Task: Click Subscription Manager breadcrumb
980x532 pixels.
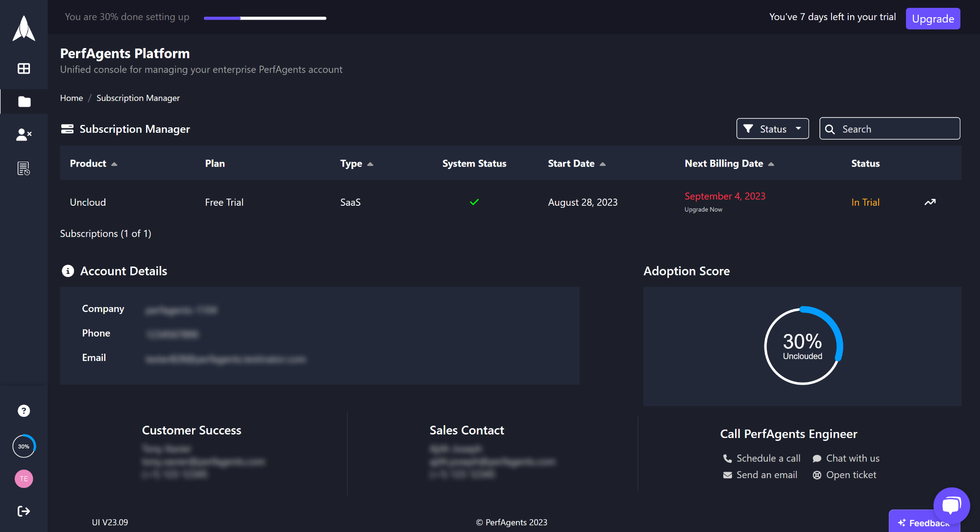Action: coord(138,98)
